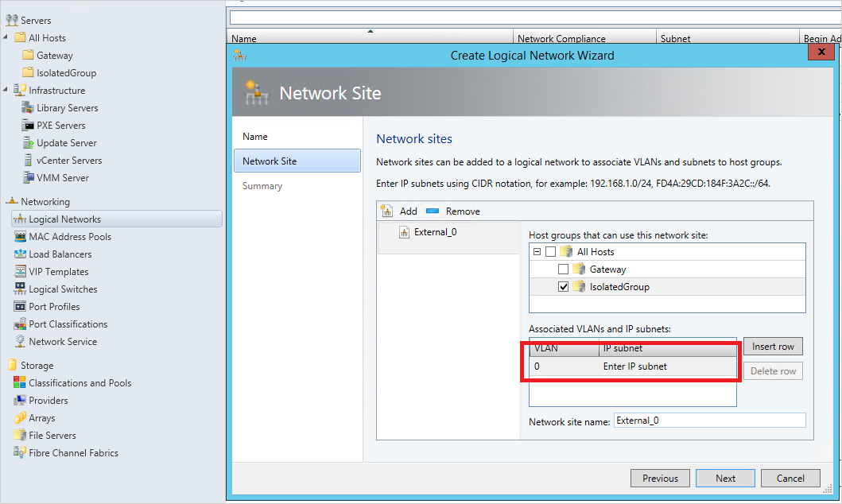
Task: Click the Fibre Channel Fabrics icon
Action: [20, 452]
